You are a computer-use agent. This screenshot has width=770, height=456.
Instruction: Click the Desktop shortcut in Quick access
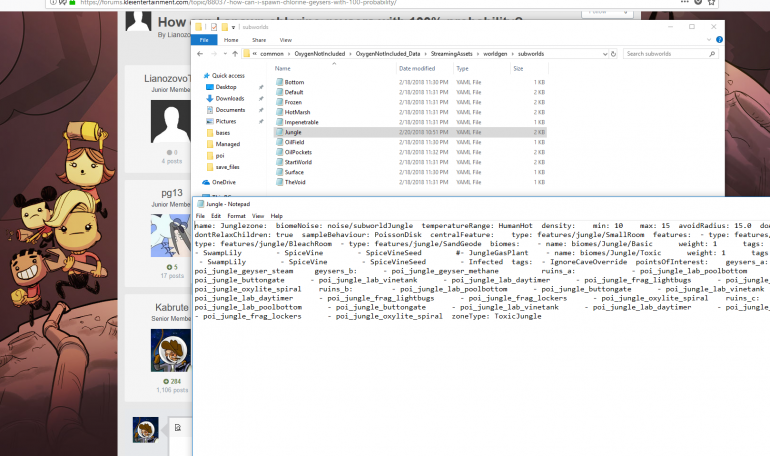pos(226,87)
